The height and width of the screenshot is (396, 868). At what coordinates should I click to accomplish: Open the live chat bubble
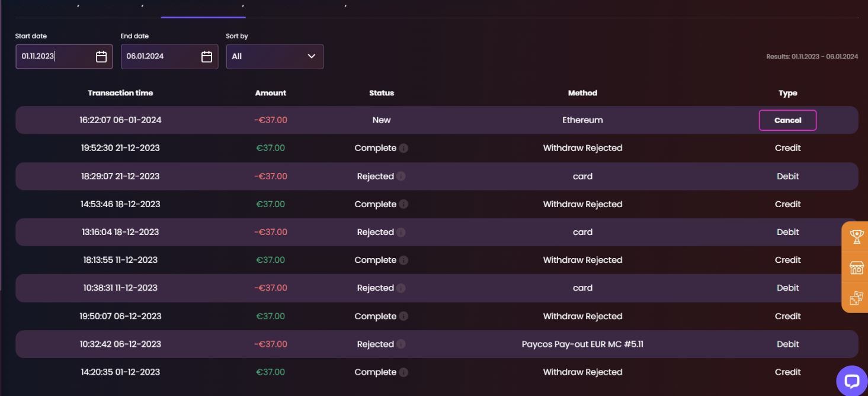(851, 381)
